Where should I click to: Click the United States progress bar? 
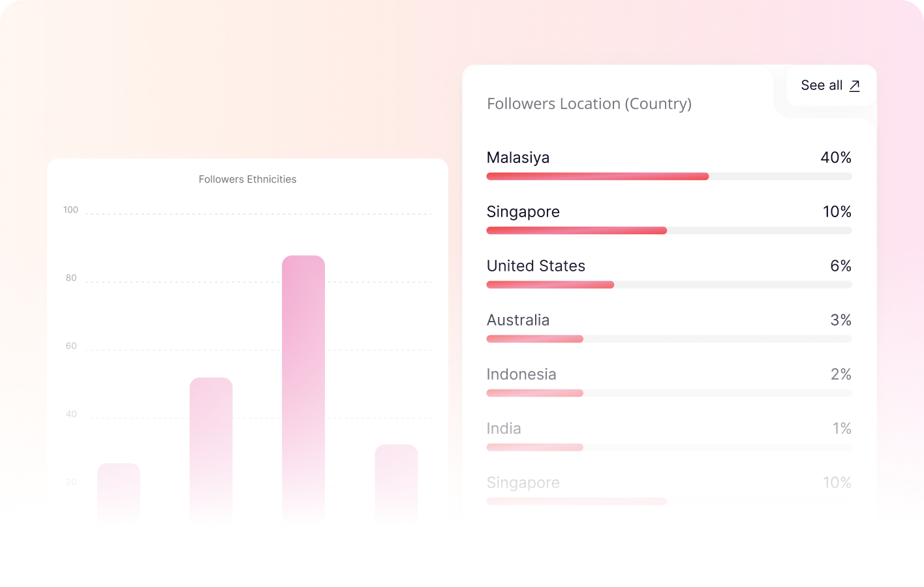coord(669,284)
